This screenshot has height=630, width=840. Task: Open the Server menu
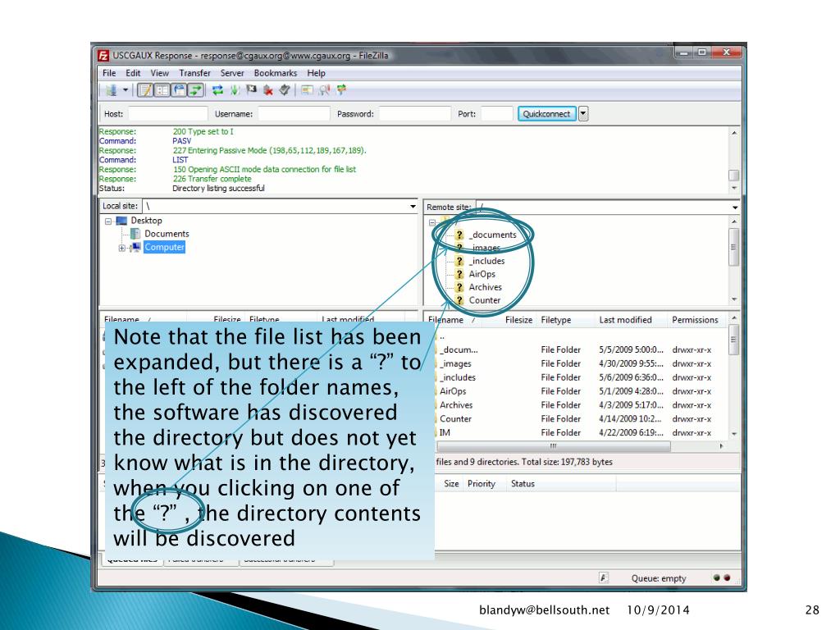(x=232, y=73)
